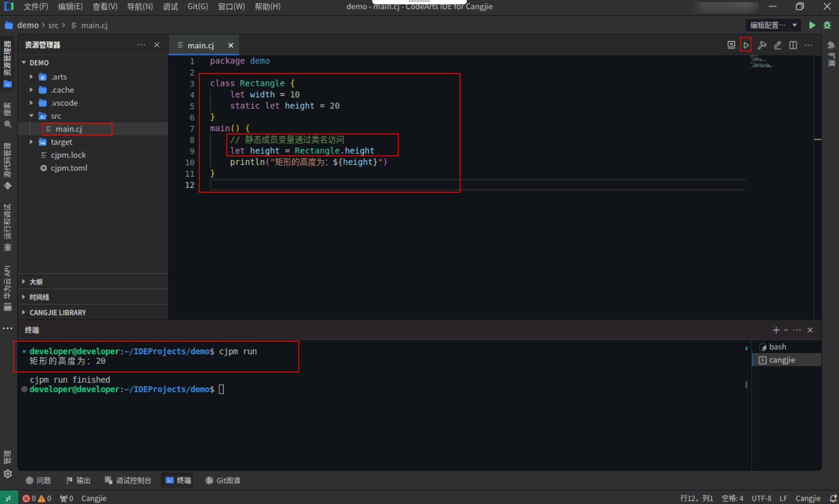The height and width of the screenshot is (504, 839).
Task: Open editor more actions ellipsis
Action: coord(808,45)
